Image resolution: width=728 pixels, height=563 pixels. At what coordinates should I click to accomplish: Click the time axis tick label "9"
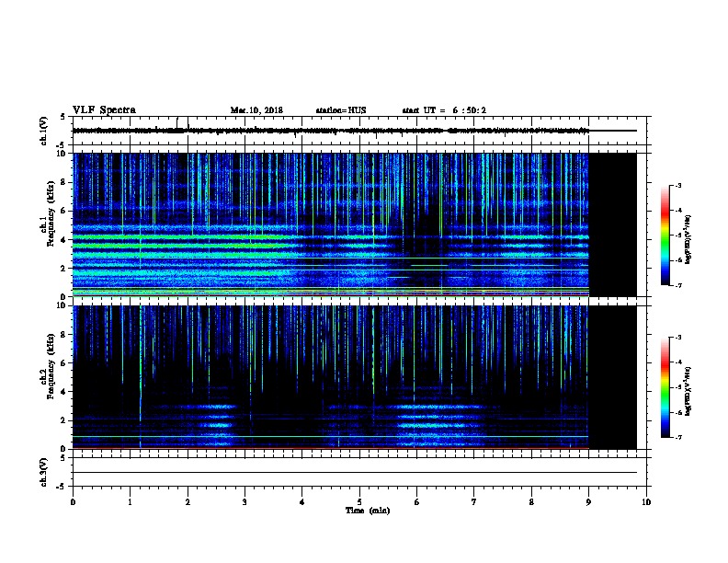pyautogui.click(x=588, y=502)
